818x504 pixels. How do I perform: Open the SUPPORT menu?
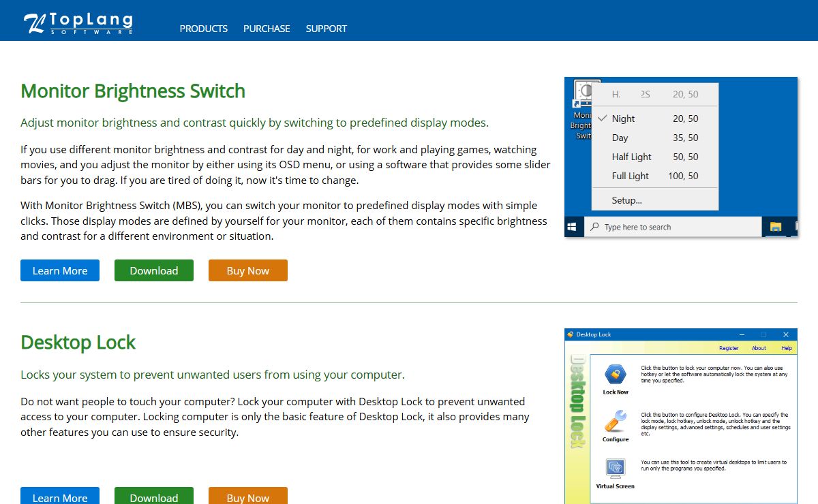pos(326,29)
